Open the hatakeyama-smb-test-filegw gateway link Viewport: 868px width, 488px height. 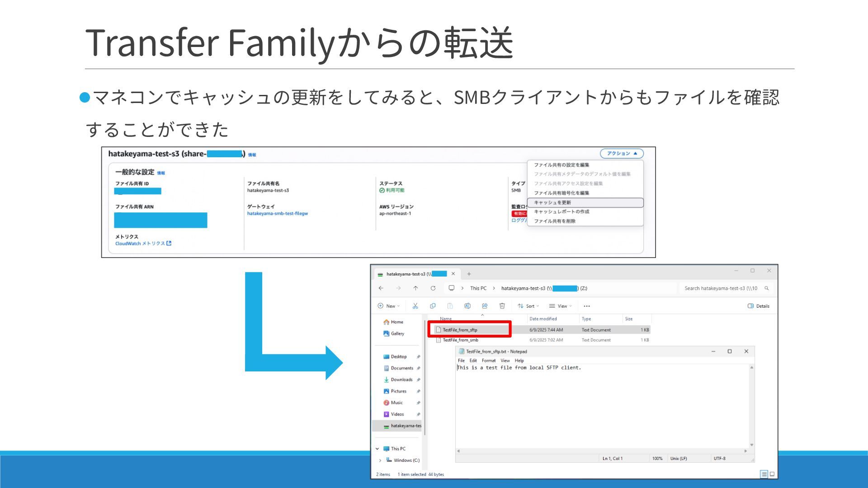point(277,213)
